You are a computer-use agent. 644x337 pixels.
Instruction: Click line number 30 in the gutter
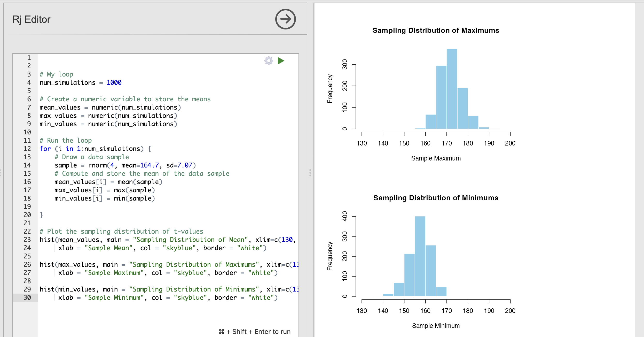click(27, 297)
